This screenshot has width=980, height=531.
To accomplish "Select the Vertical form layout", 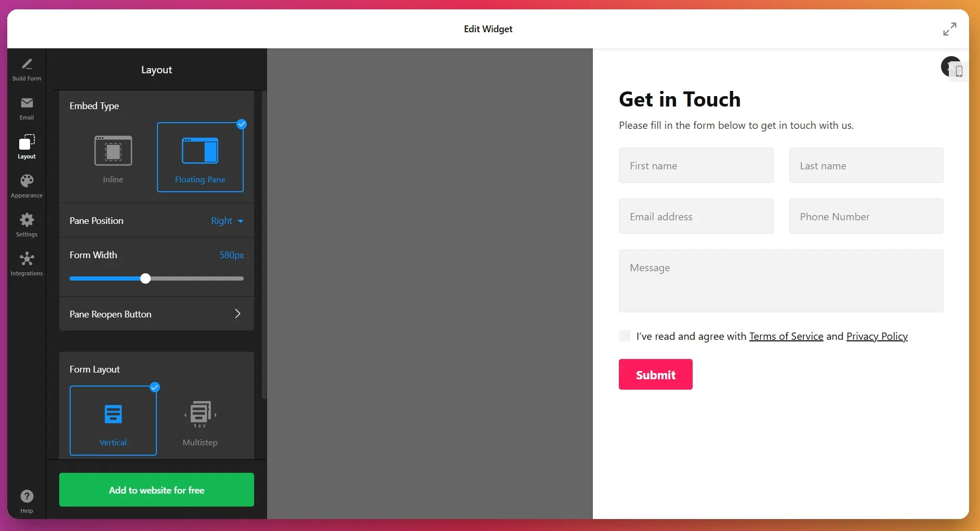I will coord(113,421).
